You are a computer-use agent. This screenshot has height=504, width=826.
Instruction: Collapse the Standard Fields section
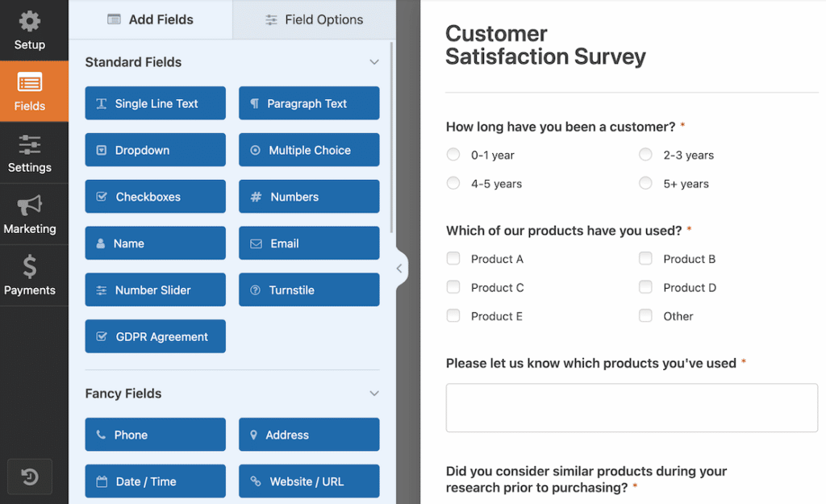click(x=373, y=61)
